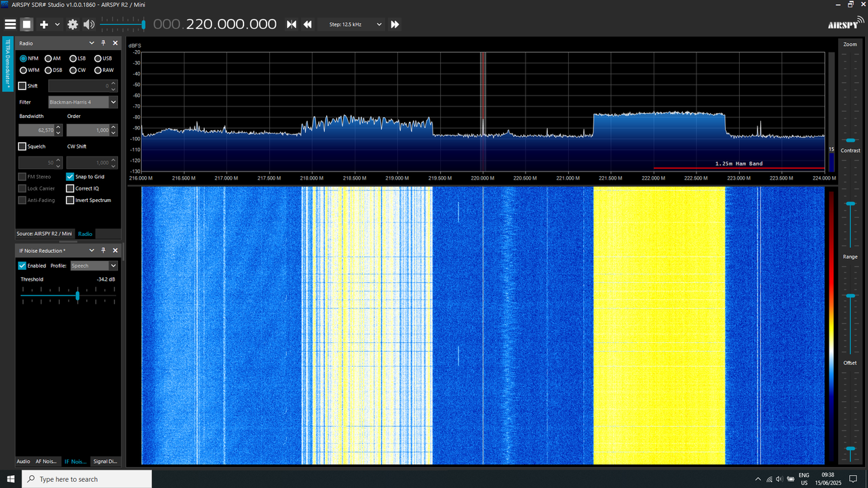Stop the radio with the stop button

click(26, 24)
